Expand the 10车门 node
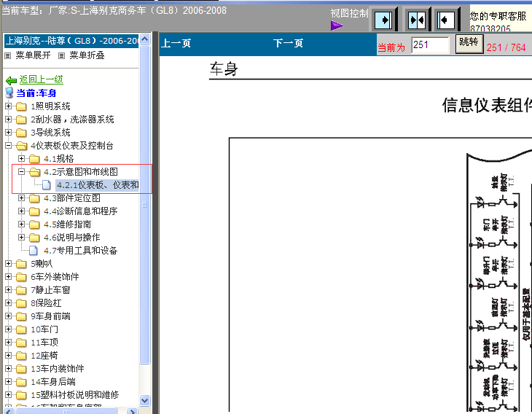The height and width of the screenshot is (414, 532). click(x=9, y=329)
